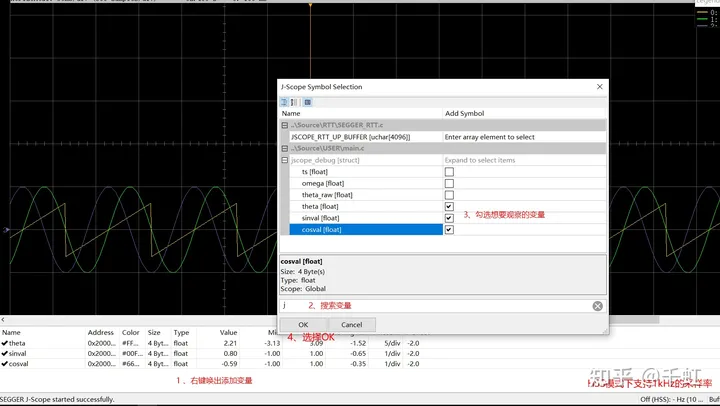Uncheck the cosval [float] checkbox
Viewport: 720px width, 406px height.
point(449,229)
